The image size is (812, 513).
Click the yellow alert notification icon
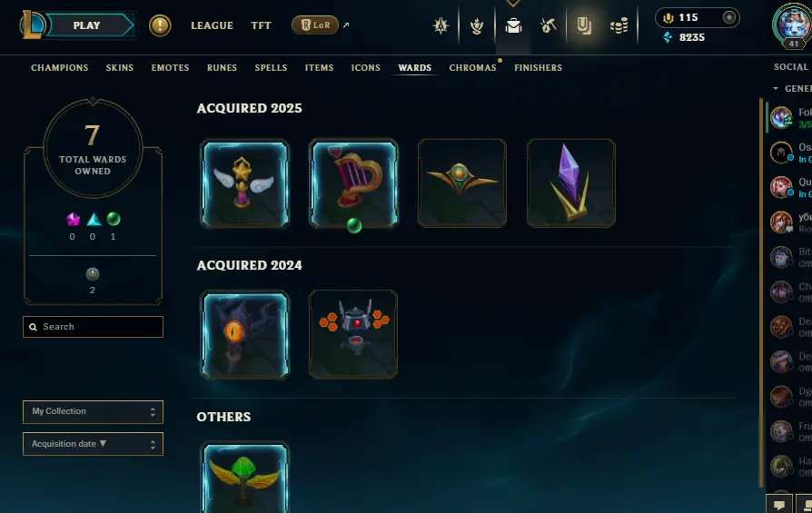click(x=160, y=25)
